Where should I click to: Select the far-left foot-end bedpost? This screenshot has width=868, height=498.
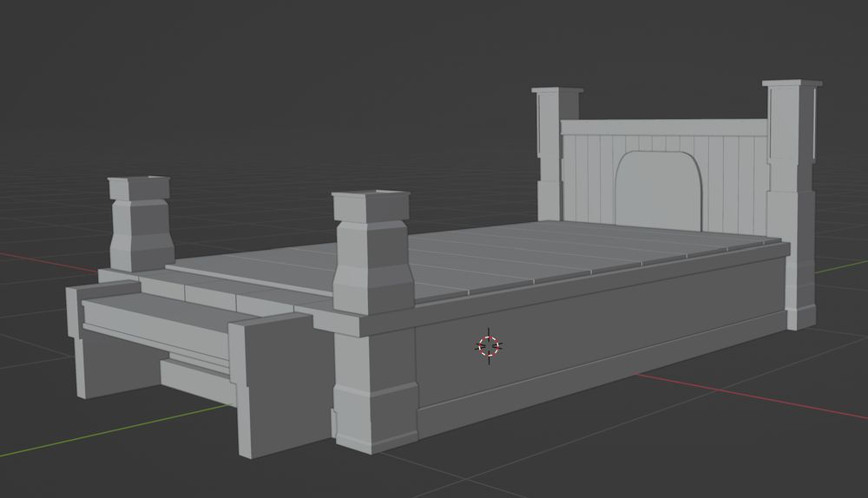(x=141, y=224)
